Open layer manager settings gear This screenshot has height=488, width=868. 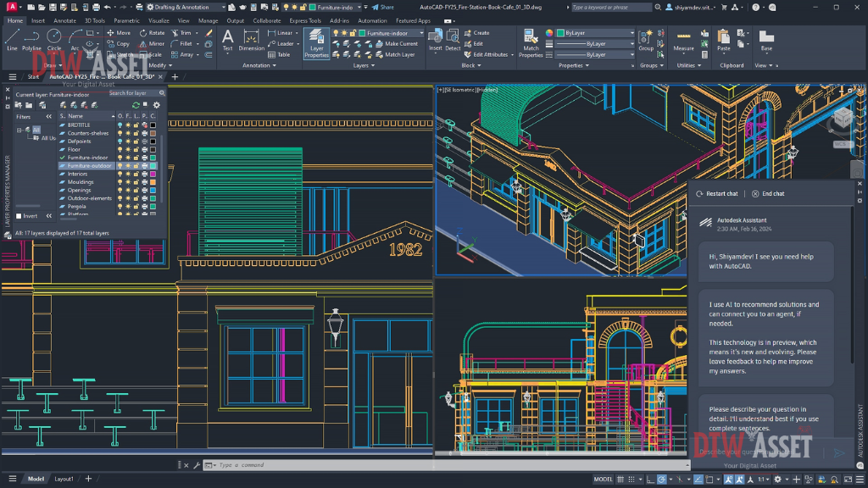(x=157, y=105)
